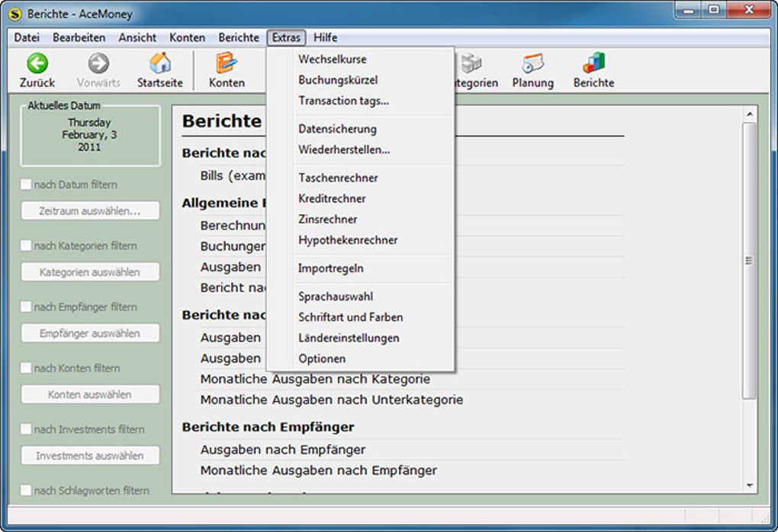Click the Zeitraum auswählen... button
The width and height of the screenshot is (778, 532).
90,210
